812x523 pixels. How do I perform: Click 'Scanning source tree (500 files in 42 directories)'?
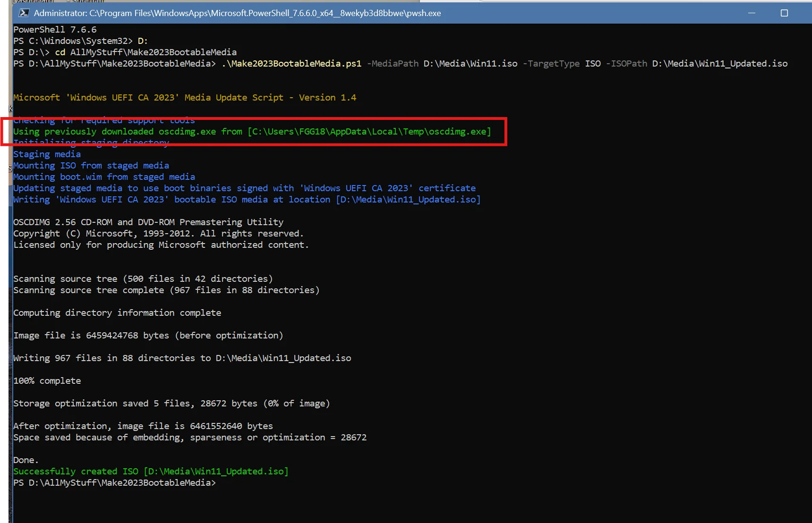pos(143,279)
